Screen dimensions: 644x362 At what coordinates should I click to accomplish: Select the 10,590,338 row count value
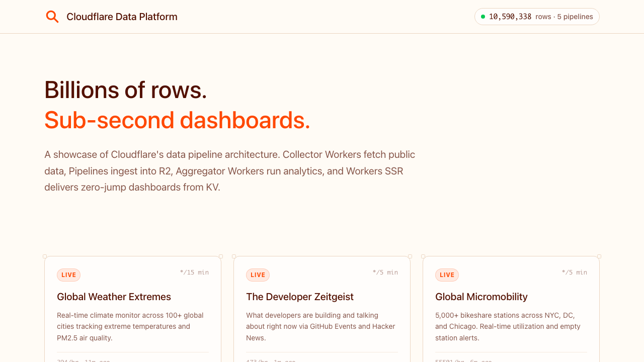(x=510, y=17)
